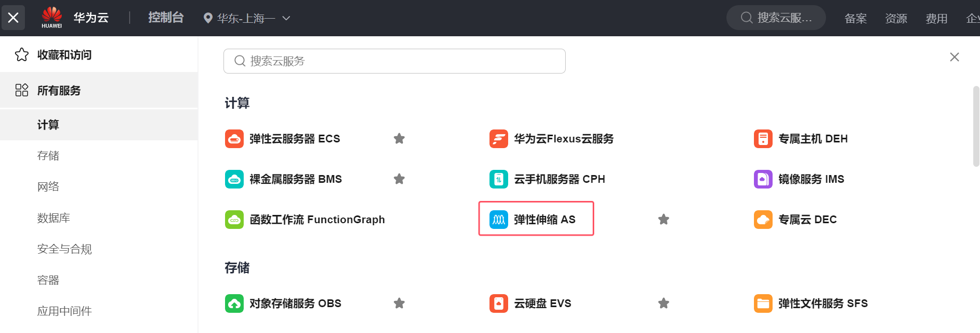Open the 资源 menu item
980x333 pixels.
tap(896, 19)
